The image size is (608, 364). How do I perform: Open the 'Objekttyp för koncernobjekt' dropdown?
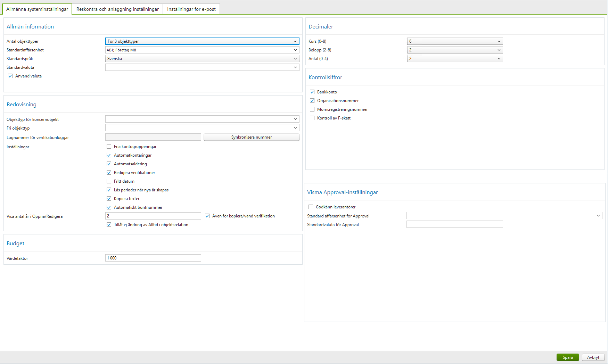pos(296,119)
